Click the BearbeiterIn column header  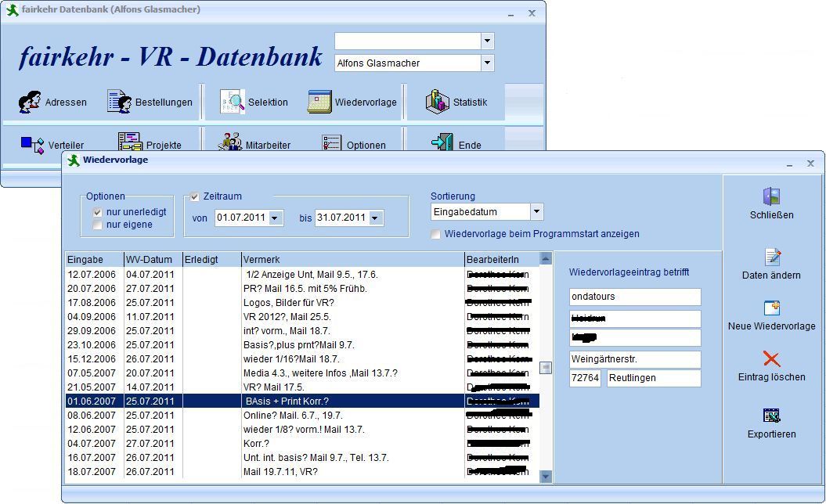tap(502, 259)
